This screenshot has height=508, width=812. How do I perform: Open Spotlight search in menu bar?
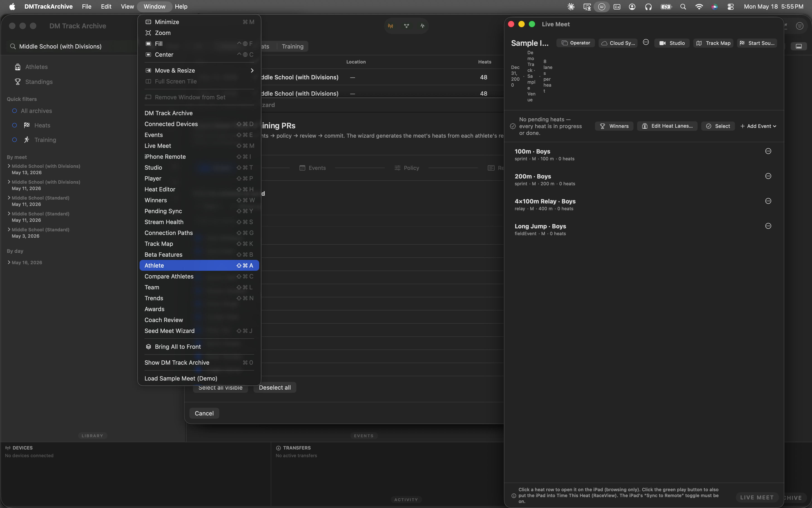point(683,7)
